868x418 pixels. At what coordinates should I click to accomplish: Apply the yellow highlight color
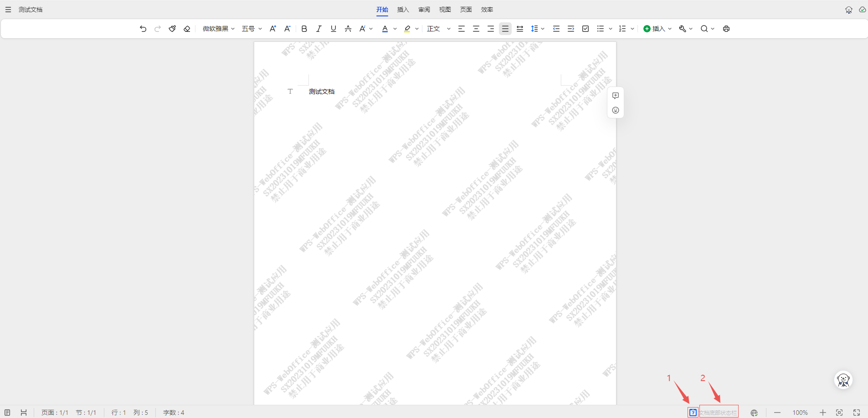407,29
